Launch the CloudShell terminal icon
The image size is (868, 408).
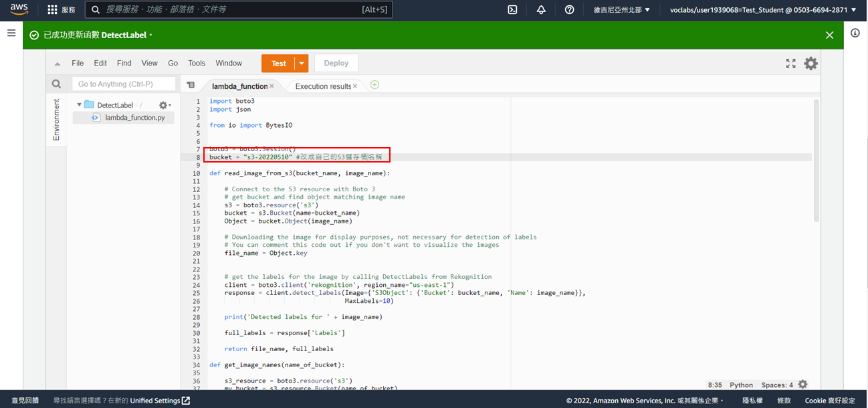513,9
